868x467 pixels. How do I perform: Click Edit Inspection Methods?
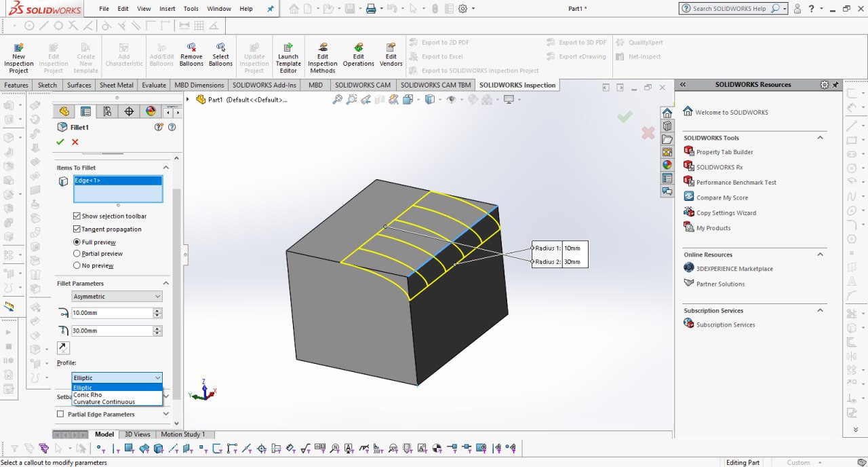pos(323,58)
